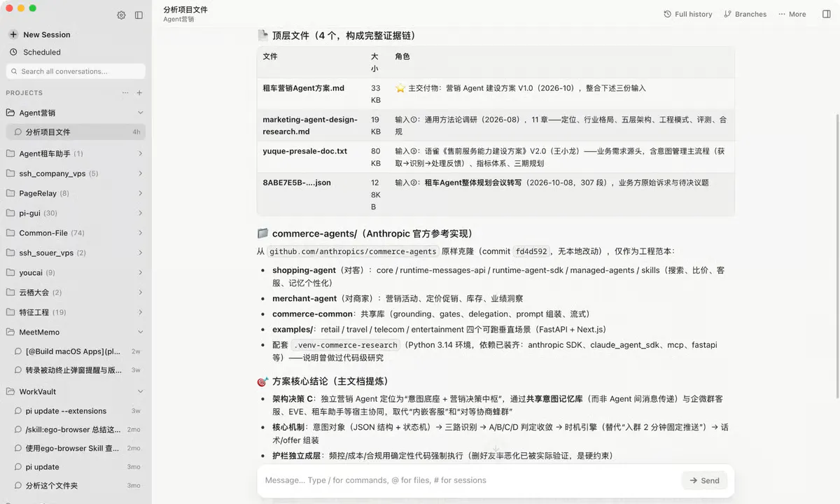Toggle the right side panel
840x504 pixels.
(x=827, y=14)
